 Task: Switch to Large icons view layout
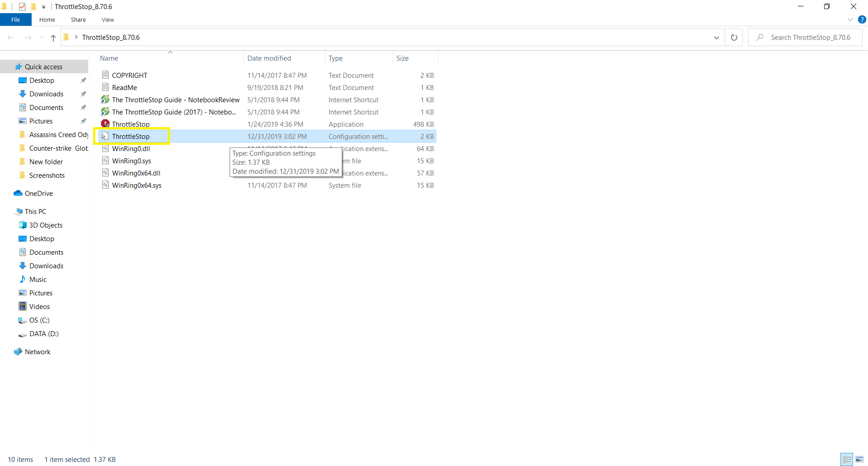click(x=859, y=459)
